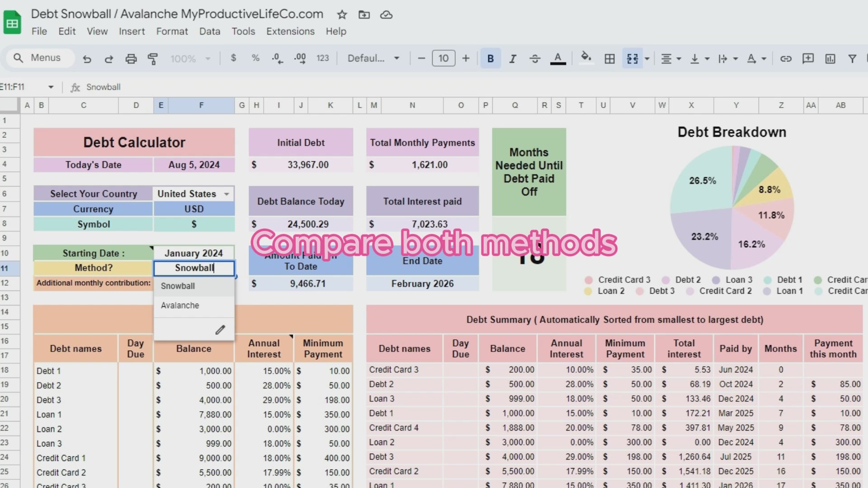The image size is (868, 488).
Task: Click the Insert link icon
Action: pos(786,58)
